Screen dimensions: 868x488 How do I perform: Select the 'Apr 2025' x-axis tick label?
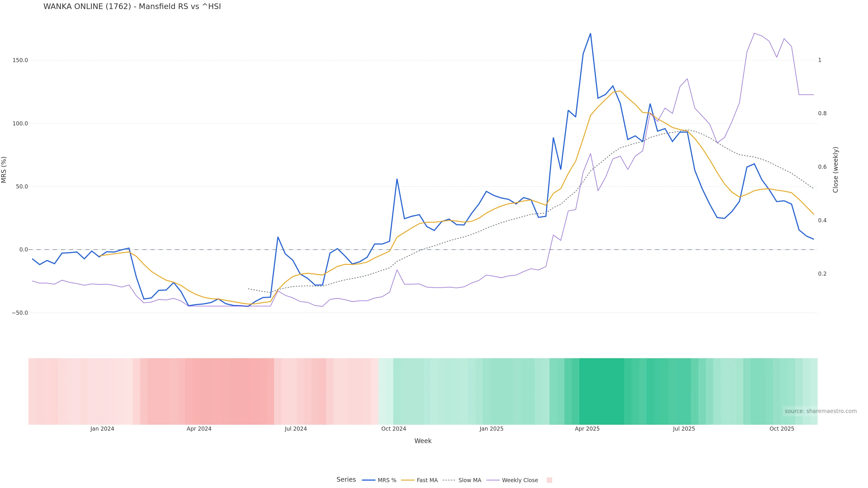[x=587, y=429]
